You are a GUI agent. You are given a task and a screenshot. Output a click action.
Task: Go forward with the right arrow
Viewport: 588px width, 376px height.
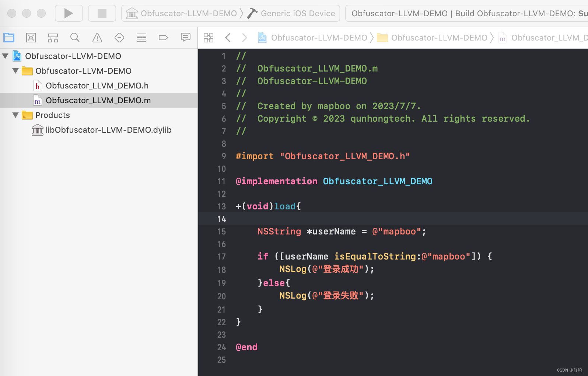(x=244, y=37)
